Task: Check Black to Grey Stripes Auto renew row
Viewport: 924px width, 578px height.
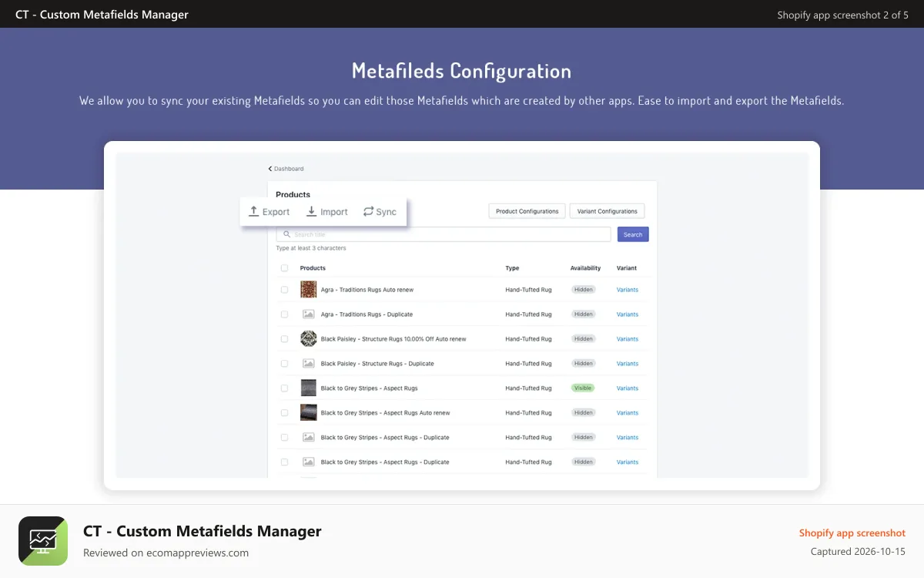Action: coord(284,413)
